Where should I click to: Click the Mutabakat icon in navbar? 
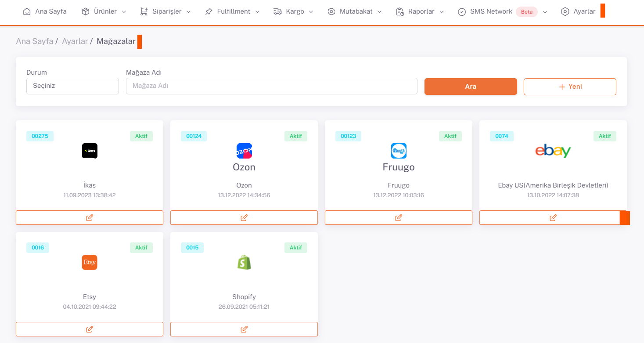point(331,12)
